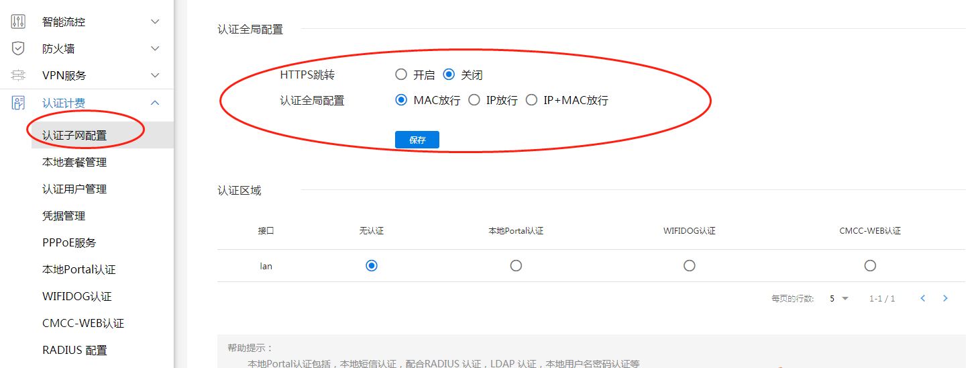Image resolution: width=980 pixels, height=368 pixels.
Task: Click the 保存 button
Action: [x=417, y=140]
